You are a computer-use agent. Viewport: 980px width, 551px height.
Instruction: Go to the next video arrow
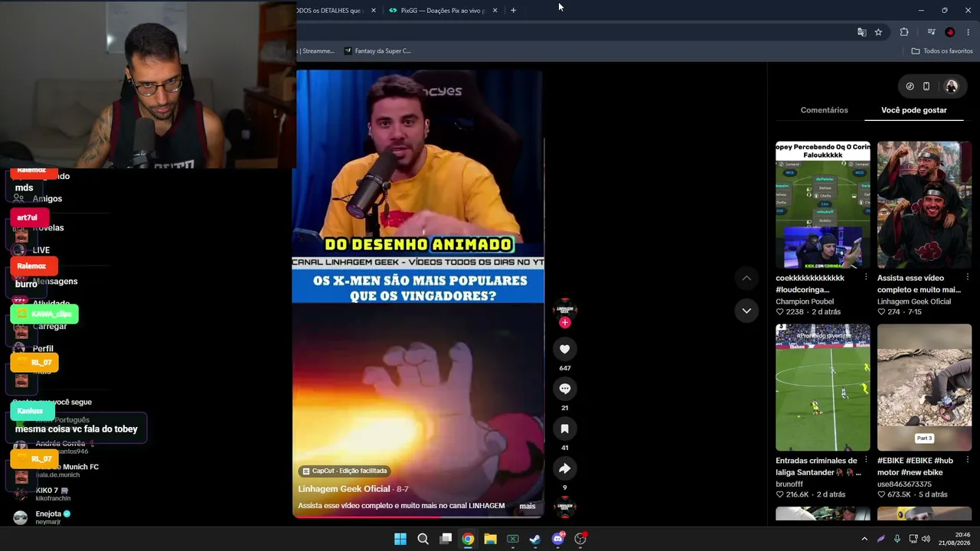[x=746, y=311]
